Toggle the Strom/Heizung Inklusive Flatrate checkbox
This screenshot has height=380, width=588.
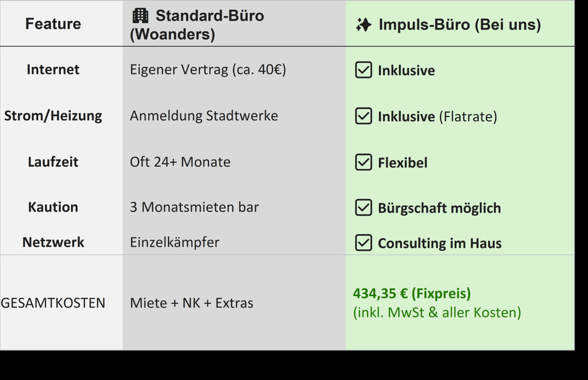click(364, 116)
